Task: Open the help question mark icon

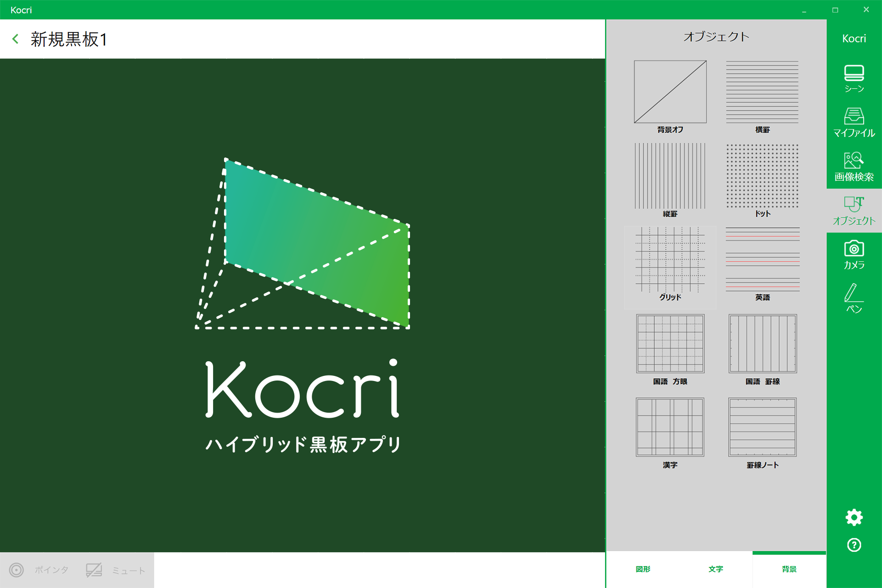Action: pyautogui.click(x=854, y=545)
